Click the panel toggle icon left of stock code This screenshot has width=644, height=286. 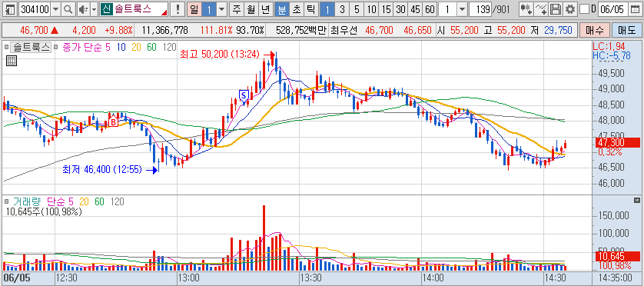pyautogui.click(x=10, y=9)
